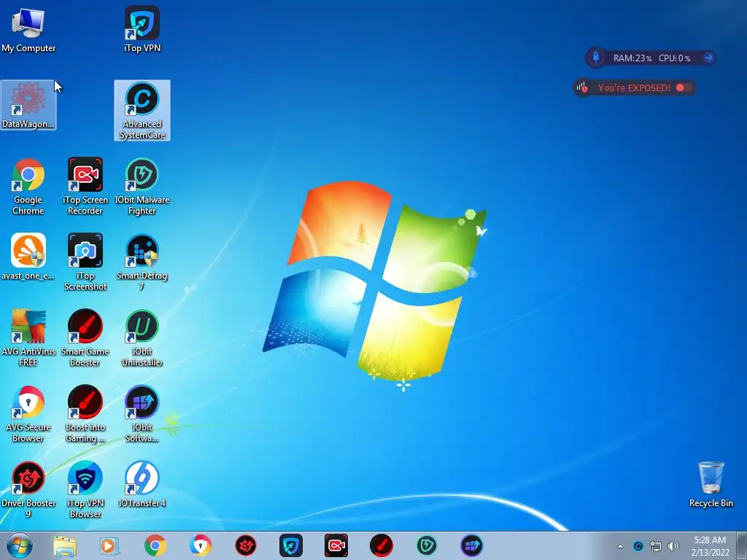
Task: Click the You're EXPOSED warning text
Action: tap(634, 87)
